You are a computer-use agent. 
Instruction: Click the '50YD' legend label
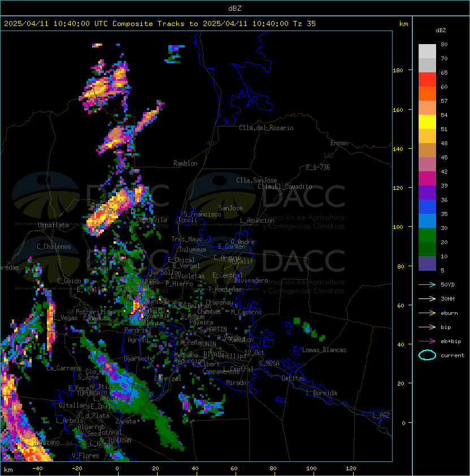click(x=447, y=285)
